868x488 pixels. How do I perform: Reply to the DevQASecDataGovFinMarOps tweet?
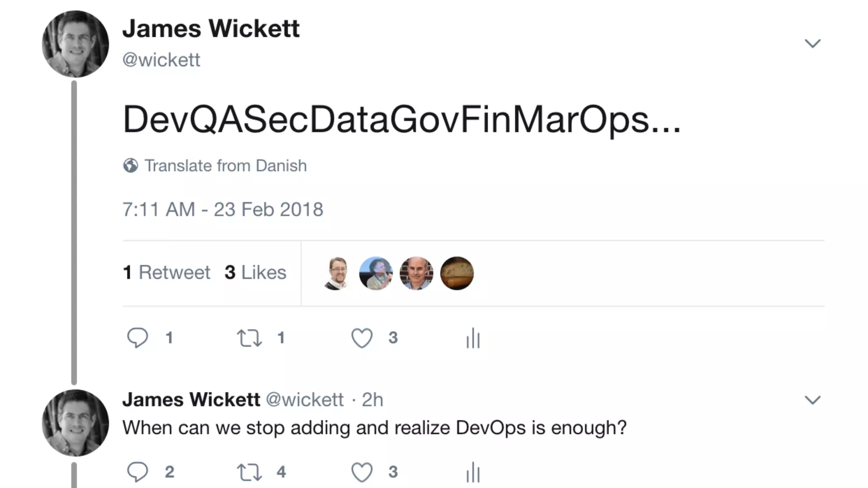click(137, 338)
